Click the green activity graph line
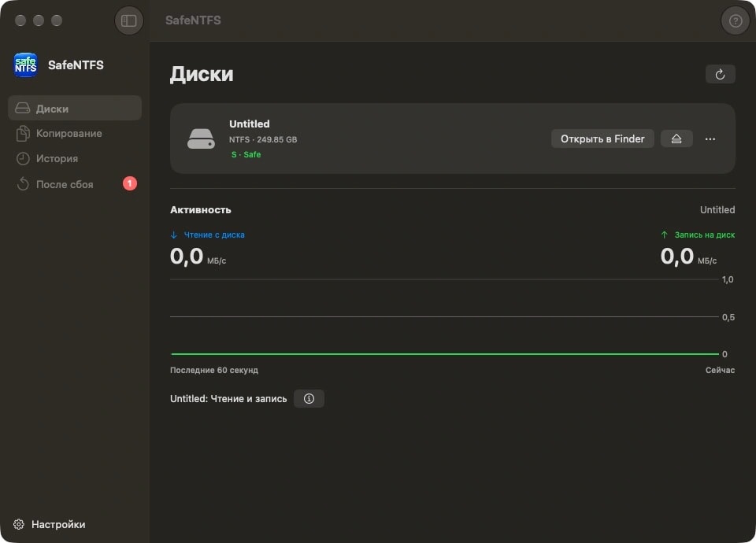Viewport: 756px width, 543px height. pos(444,354)
